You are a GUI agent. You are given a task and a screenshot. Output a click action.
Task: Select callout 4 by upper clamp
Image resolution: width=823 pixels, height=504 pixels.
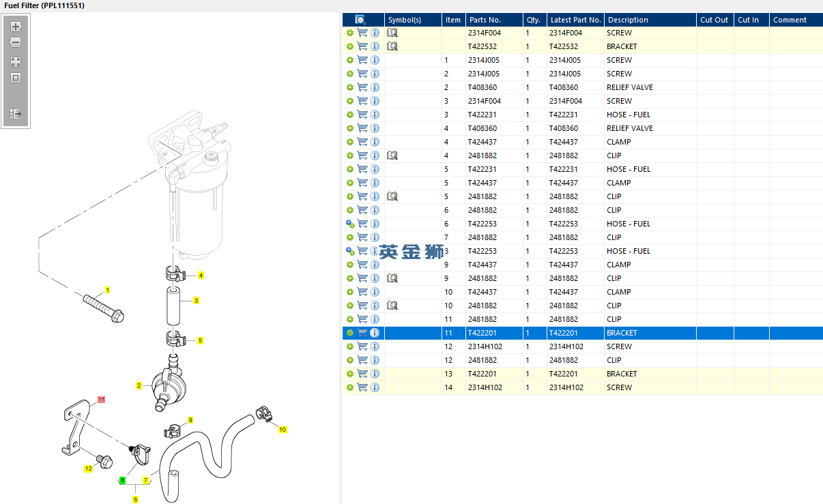point(201,276)
